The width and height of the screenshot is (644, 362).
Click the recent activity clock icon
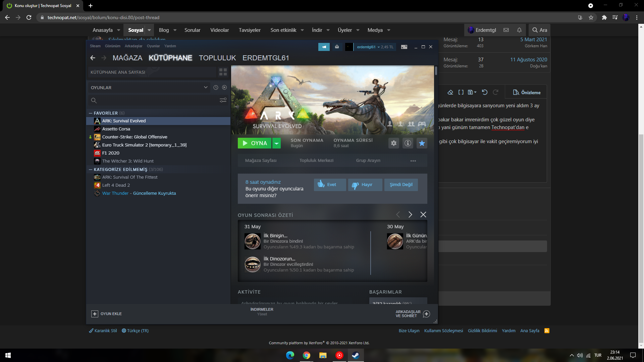(x=216, y=87)
